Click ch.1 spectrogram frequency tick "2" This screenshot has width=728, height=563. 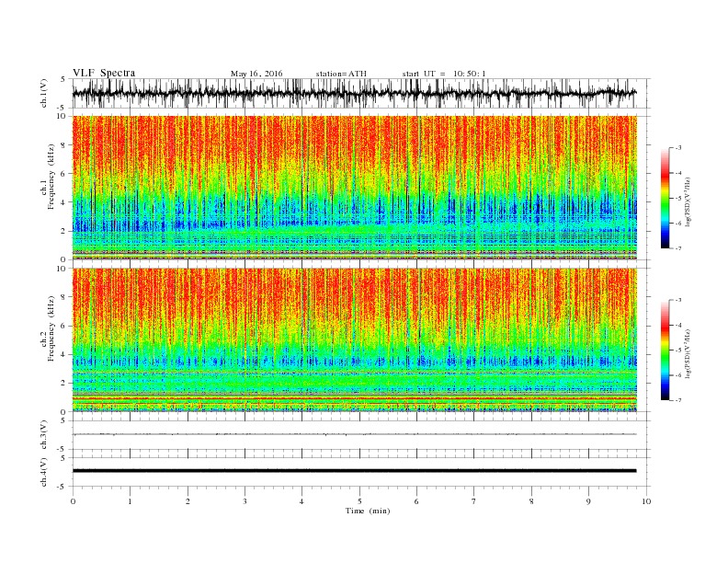point(64,231)
